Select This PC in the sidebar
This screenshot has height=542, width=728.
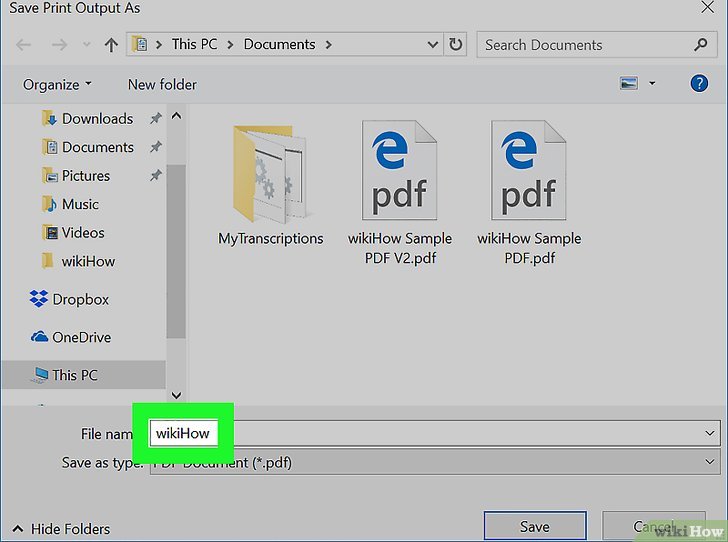pos(83,375)
